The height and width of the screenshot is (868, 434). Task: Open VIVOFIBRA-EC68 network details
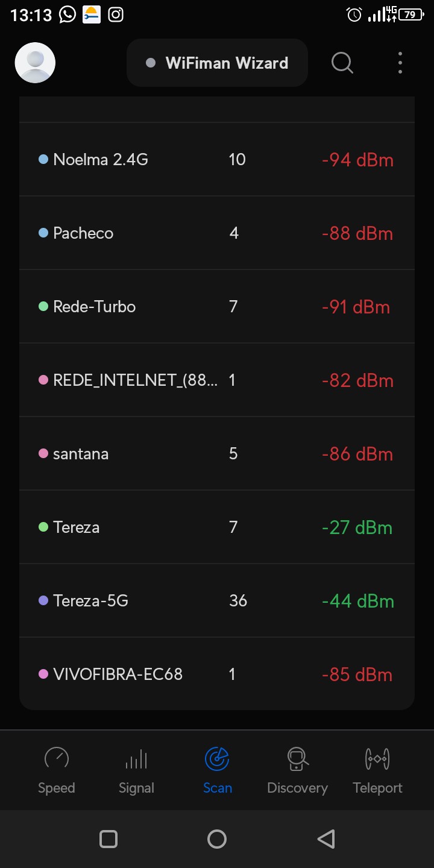pos(217,675)
